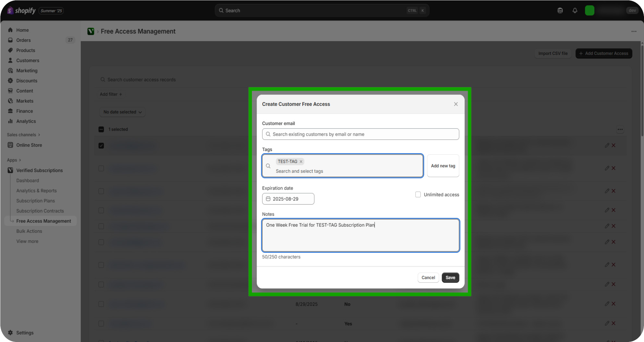This screenshot has width=644, height=342.
Task: Cancel the free access dialog
Action: coord(428,277)
